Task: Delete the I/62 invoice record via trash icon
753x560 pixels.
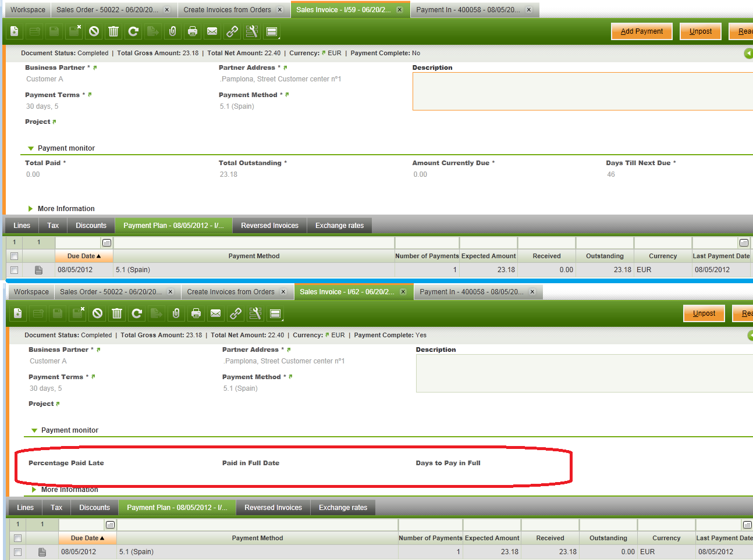Action: (117, 313)
